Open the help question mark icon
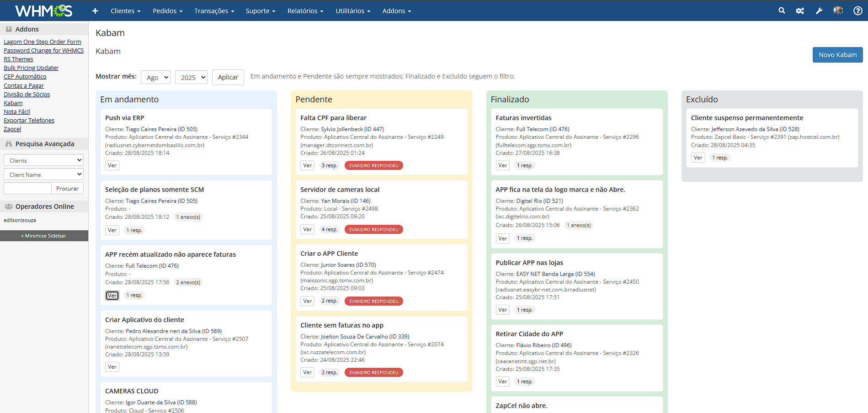Viewport: 868px width, 413px height. [858, 11]
